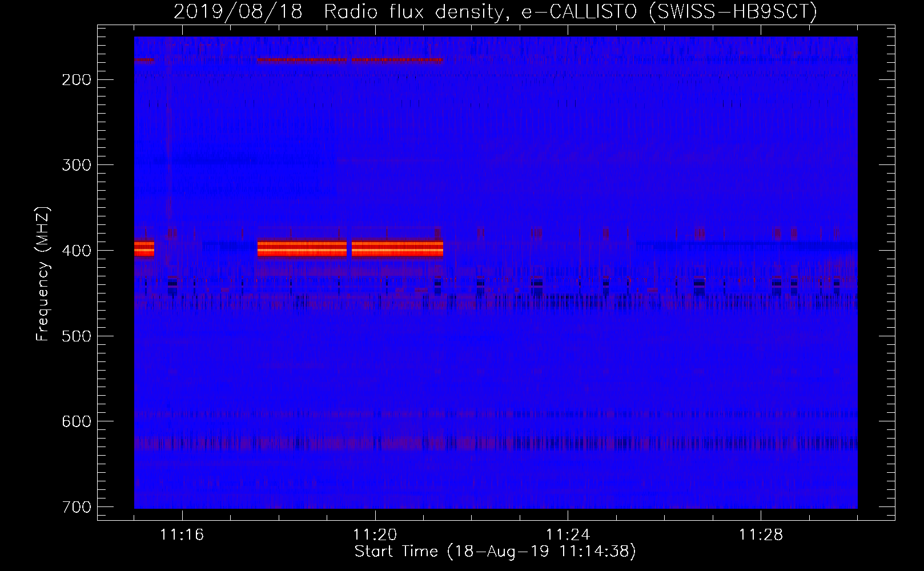This screenshot has height=571, width=924.
Task: Click the plot title mentioning e-CALLISTO
Action: tap(495, 11)
